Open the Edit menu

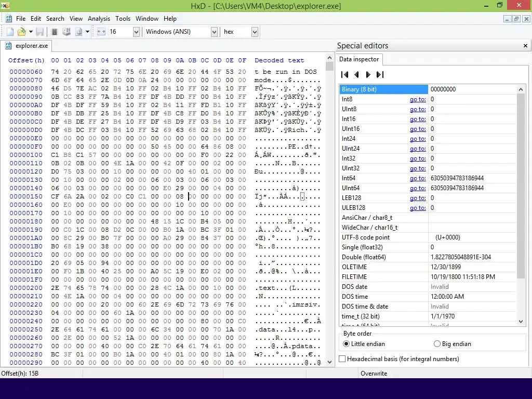tap(36, 19)
